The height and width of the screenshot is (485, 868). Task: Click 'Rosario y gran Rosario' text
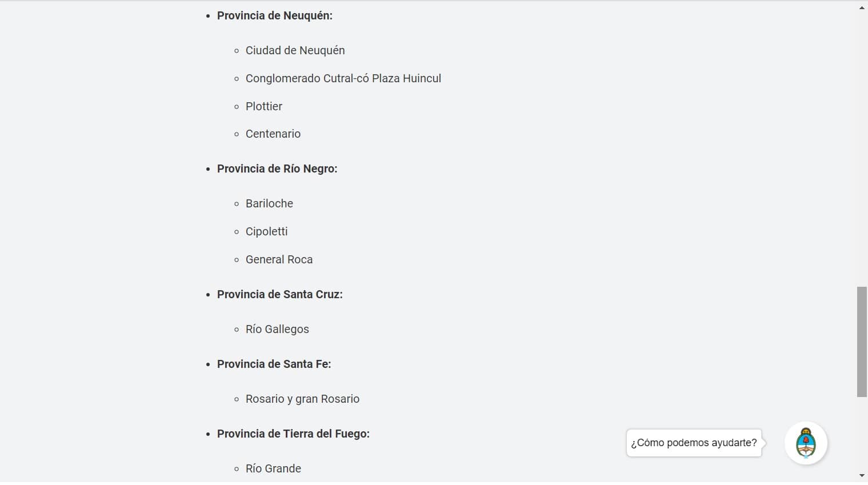pyautogui.click(x=302, y=399)
